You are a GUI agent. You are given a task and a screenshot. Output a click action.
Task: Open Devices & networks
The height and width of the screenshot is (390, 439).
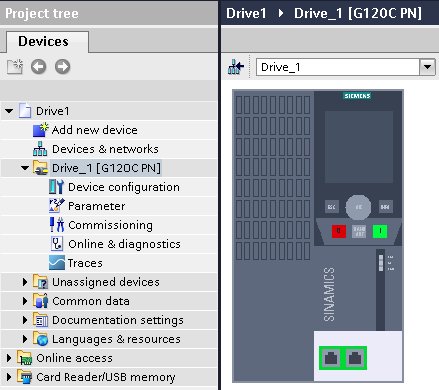(x=105, y=149)
